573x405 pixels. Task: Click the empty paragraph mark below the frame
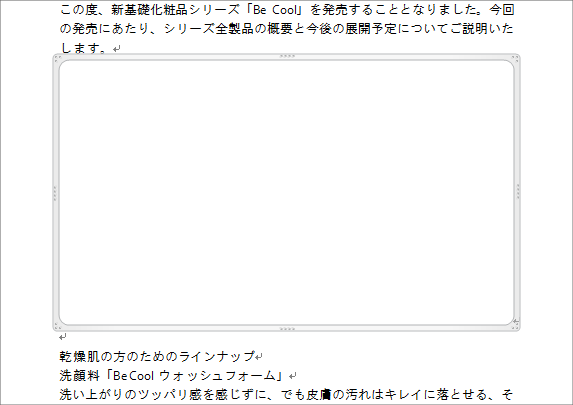(63, 337)
